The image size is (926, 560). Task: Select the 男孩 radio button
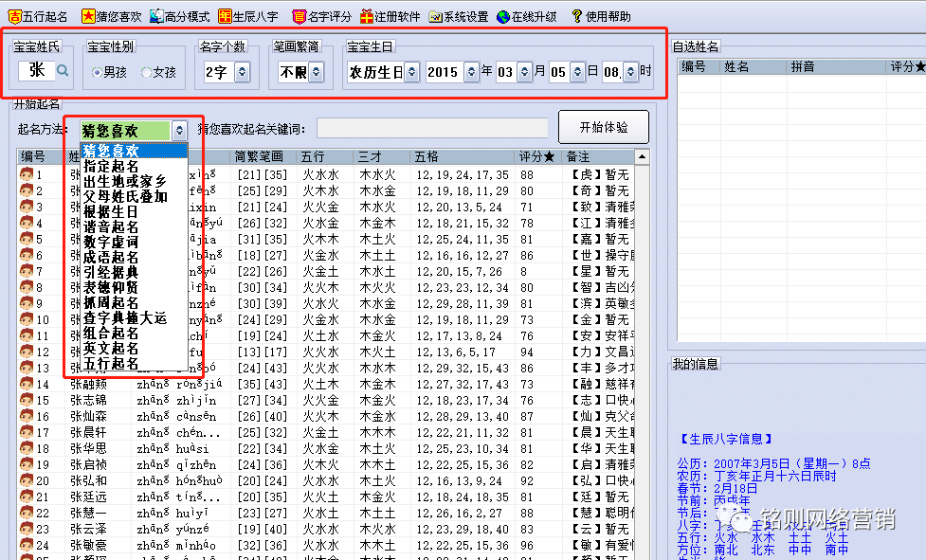[x=97, y=72]
